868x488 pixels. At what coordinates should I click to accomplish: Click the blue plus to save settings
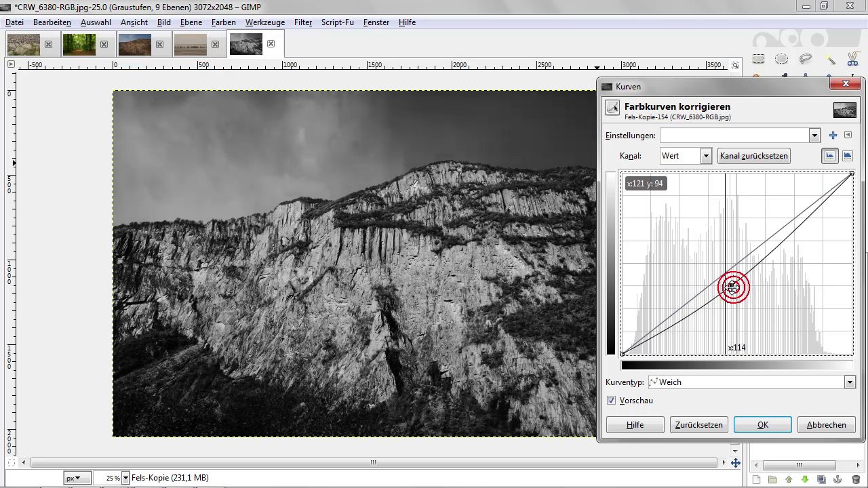pos(833,136)
